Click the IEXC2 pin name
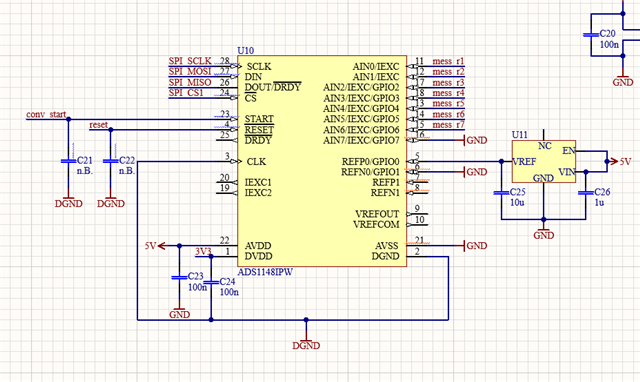The width and height of the screenshot is (640, 382). point(258,193)
